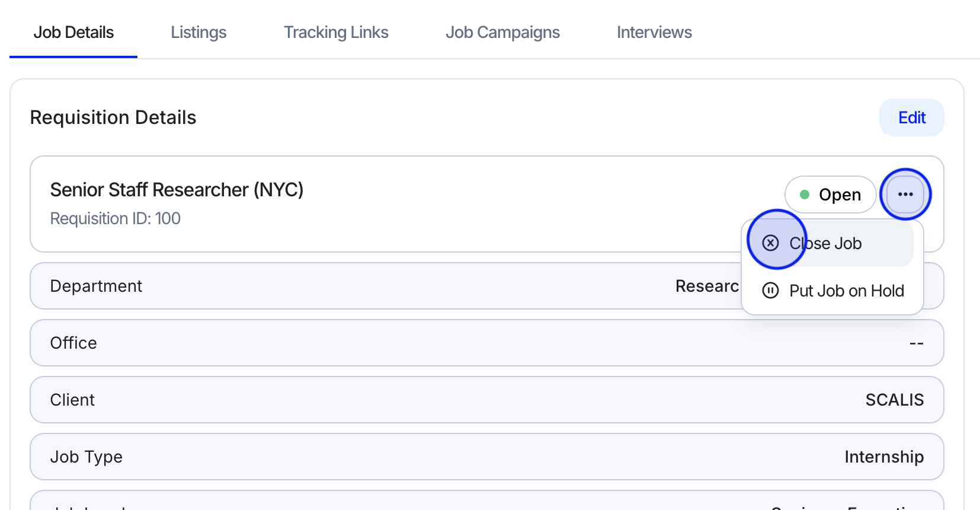Click the Office field row
Viewport: 980px width, 510px height.
click(x=486, y=343)
